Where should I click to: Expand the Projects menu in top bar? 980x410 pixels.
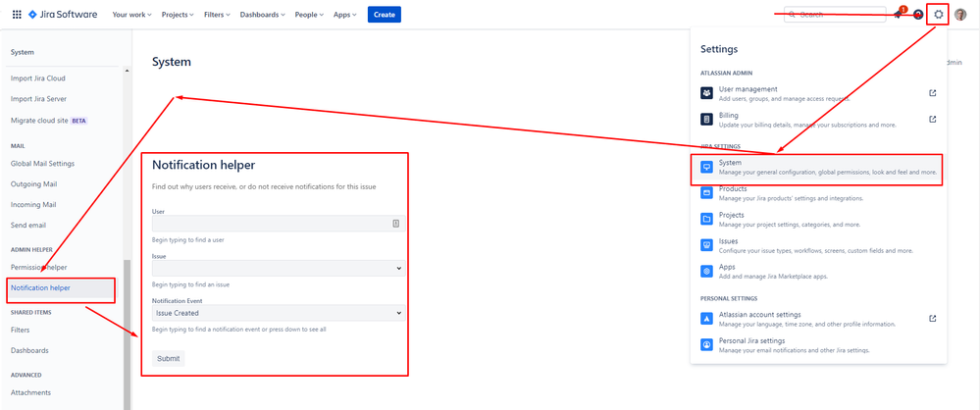coord(178,15)
